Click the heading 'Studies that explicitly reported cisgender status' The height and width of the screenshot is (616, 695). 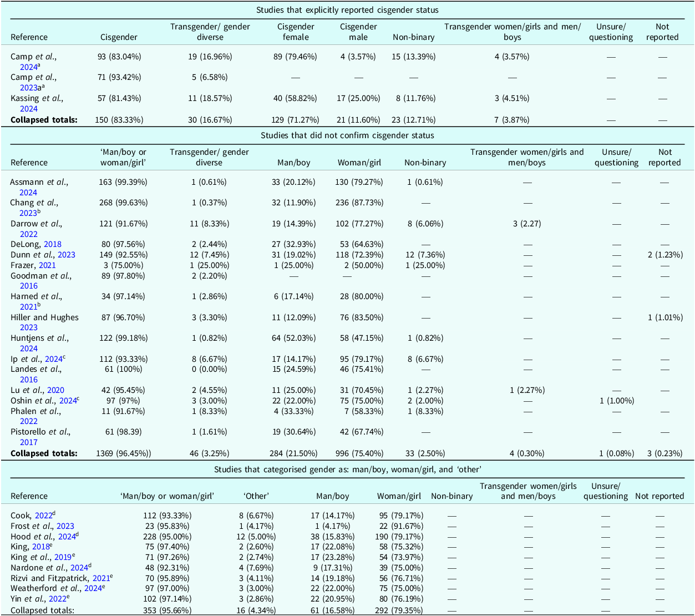tap(347, 10)
